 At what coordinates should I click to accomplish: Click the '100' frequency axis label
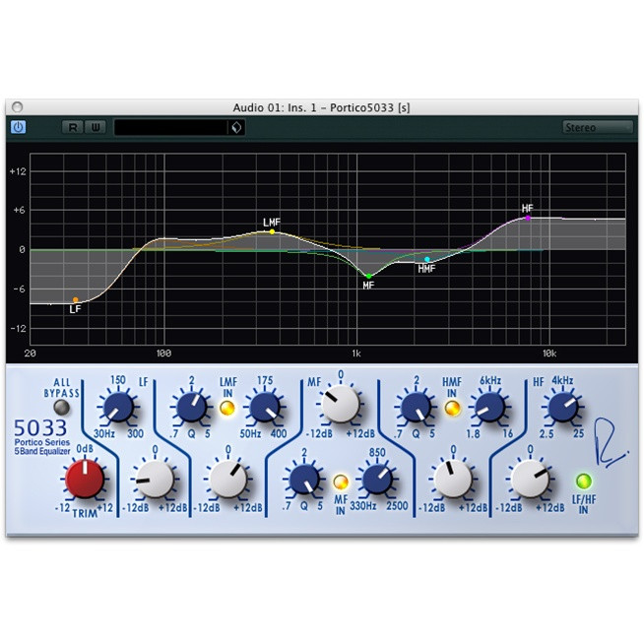163,354
